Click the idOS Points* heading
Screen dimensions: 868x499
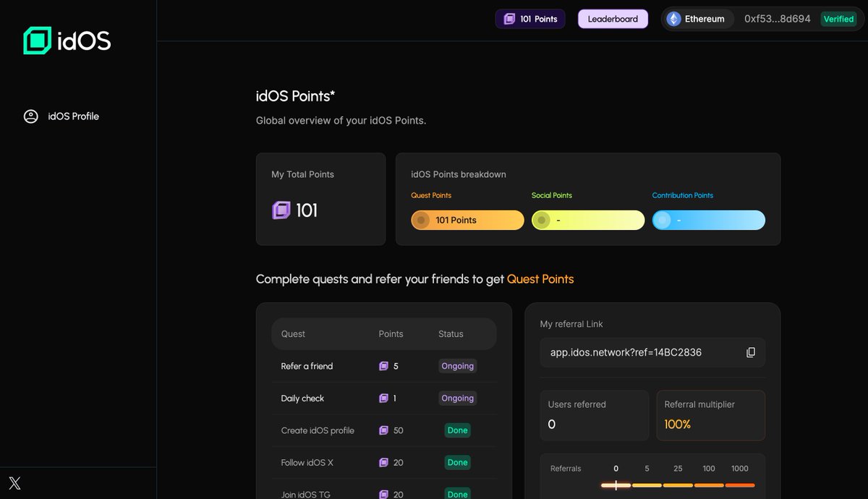tap(295, 96)
